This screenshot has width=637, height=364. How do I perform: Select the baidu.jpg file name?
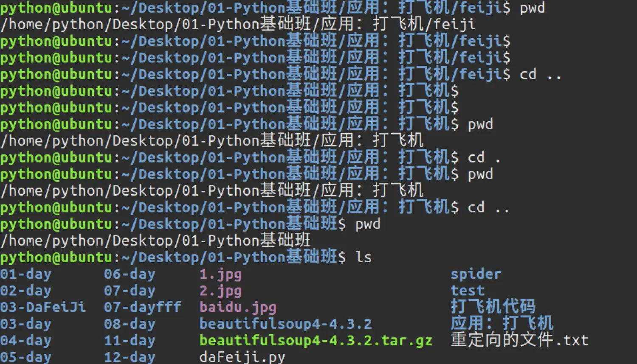238,308
